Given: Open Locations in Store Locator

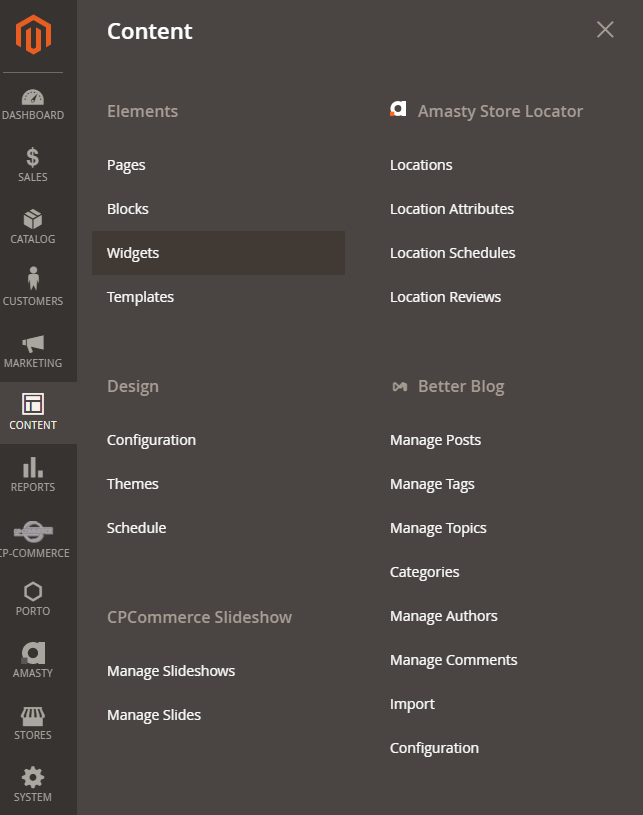Looking at the screenshot, I should pos(421,165).
